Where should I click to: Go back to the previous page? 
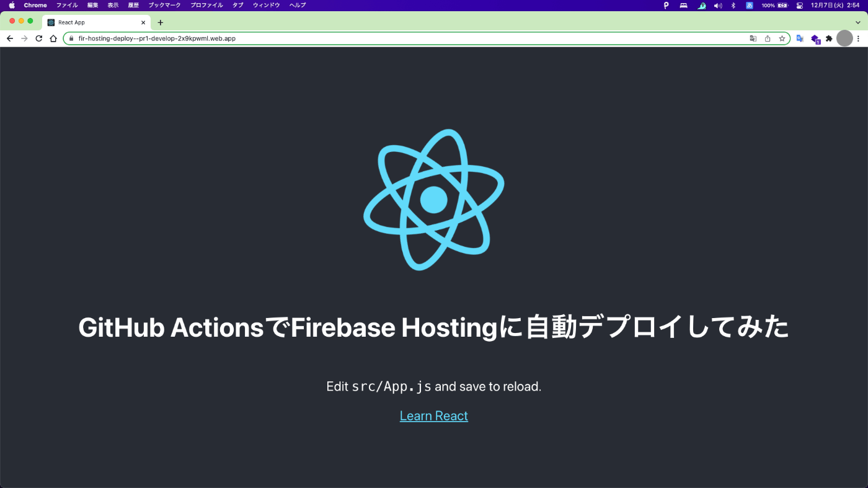click(10, 38)
